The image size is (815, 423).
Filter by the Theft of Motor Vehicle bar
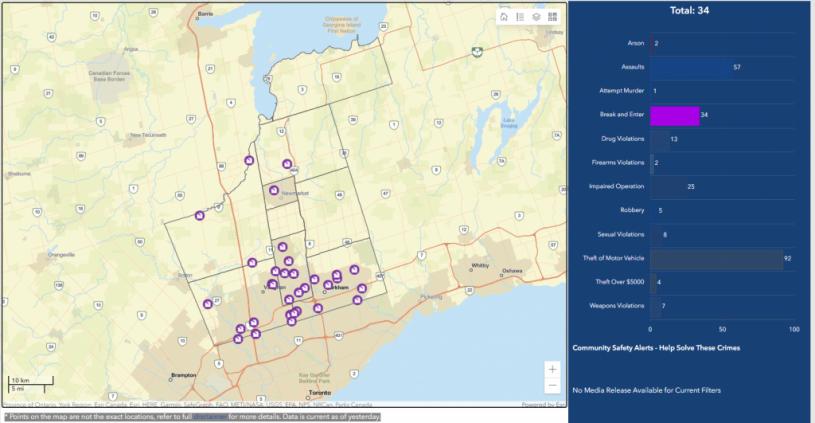(716, 259)
